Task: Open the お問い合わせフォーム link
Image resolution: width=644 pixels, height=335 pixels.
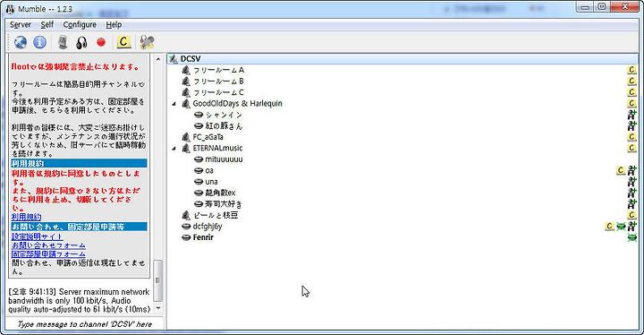Action: click(x=48, y=245)
